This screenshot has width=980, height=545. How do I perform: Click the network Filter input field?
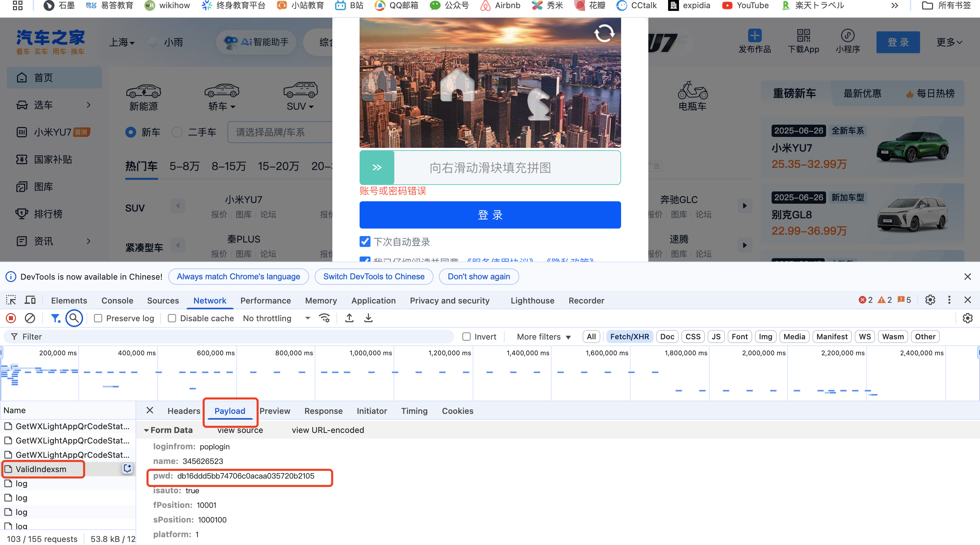point(228,337)
